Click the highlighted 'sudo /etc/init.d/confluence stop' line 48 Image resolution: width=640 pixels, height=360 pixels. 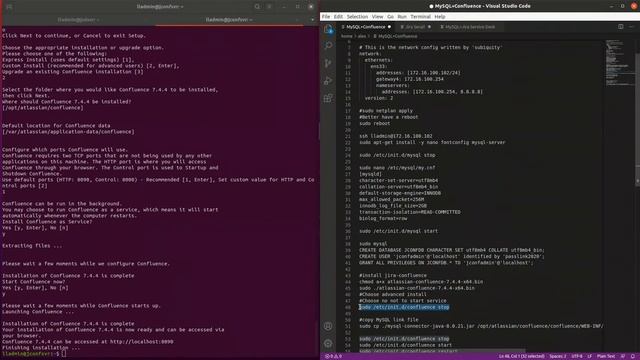(x=404, y=307)
